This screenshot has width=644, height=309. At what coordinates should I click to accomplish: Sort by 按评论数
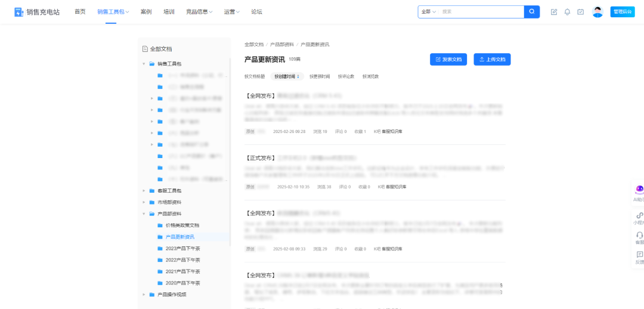(346, 76)
